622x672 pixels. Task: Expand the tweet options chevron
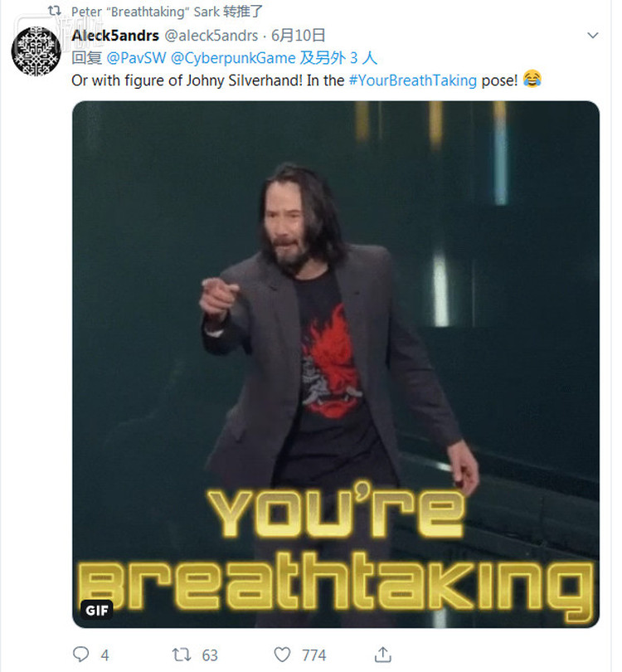tap(593, 35)
